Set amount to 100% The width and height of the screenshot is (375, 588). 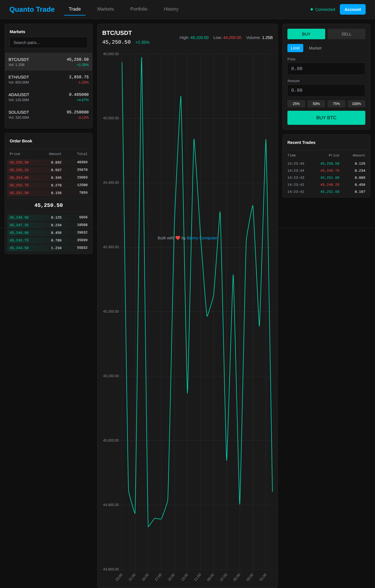pyautogui.click(x=357, y=104)
